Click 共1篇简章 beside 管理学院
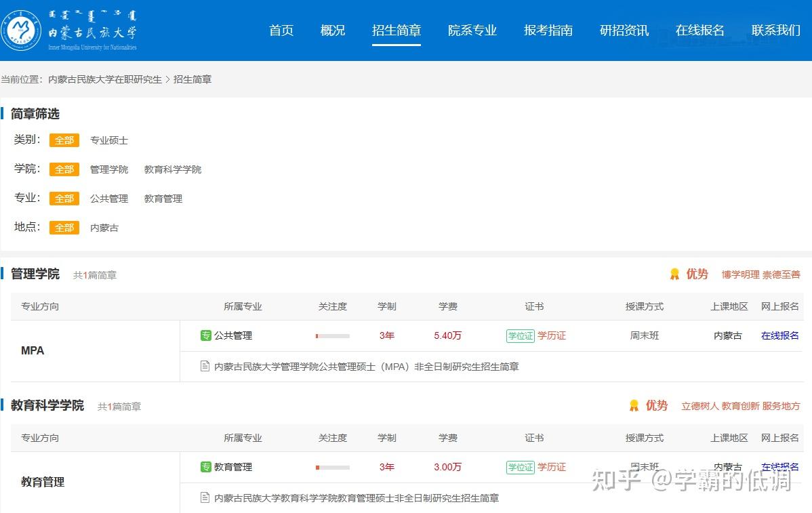 pyautogui.click(x=95, y=275)
